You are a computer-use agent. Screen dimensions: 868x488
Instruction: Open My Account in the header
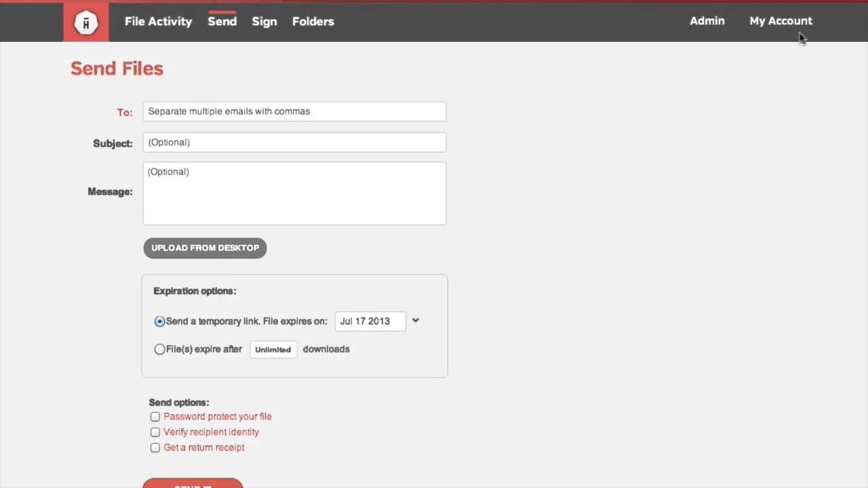781,21
